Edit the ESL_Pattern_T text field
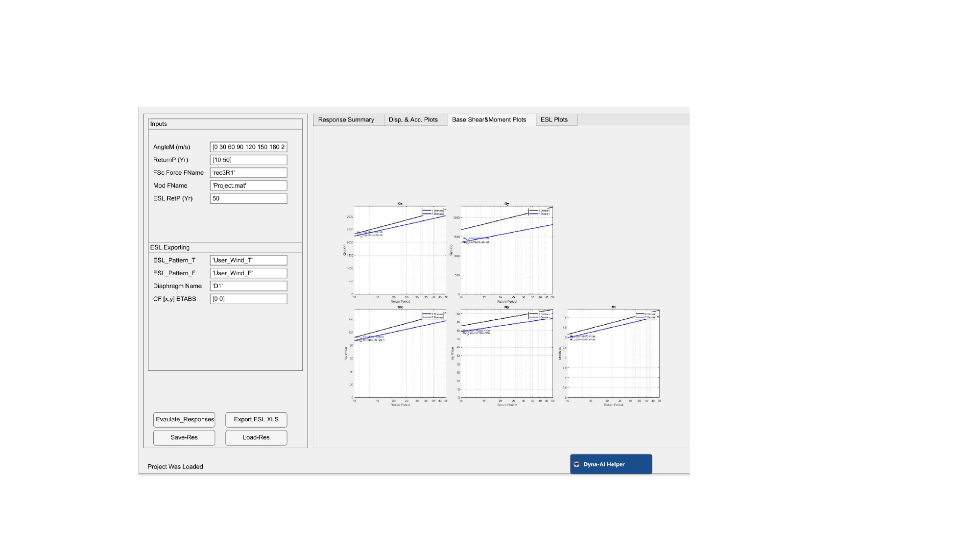Viewport: 980px width, 551px height. point(248,260)
